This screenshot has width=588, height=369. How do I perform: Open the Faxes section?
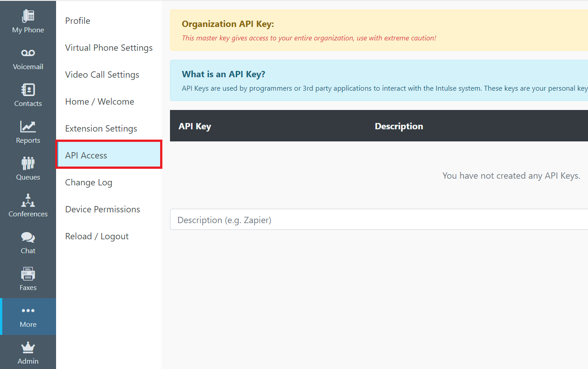point(28,278)
